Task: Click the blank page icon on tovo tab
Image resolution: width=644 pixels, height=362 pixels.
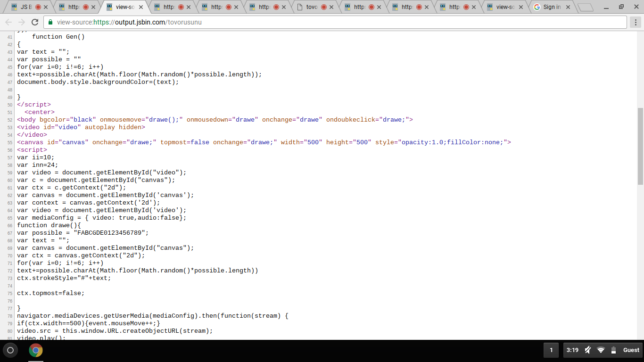Action: click(x=299, y=7)
